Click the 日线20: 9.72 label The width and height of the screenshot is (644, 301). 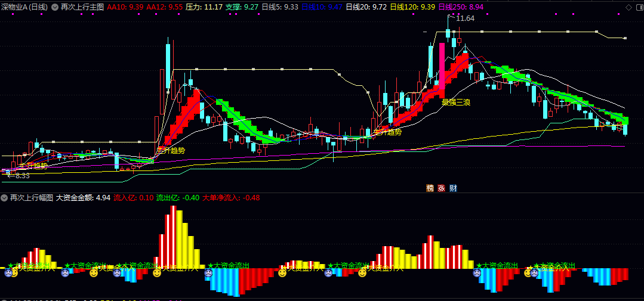(366, 7)
